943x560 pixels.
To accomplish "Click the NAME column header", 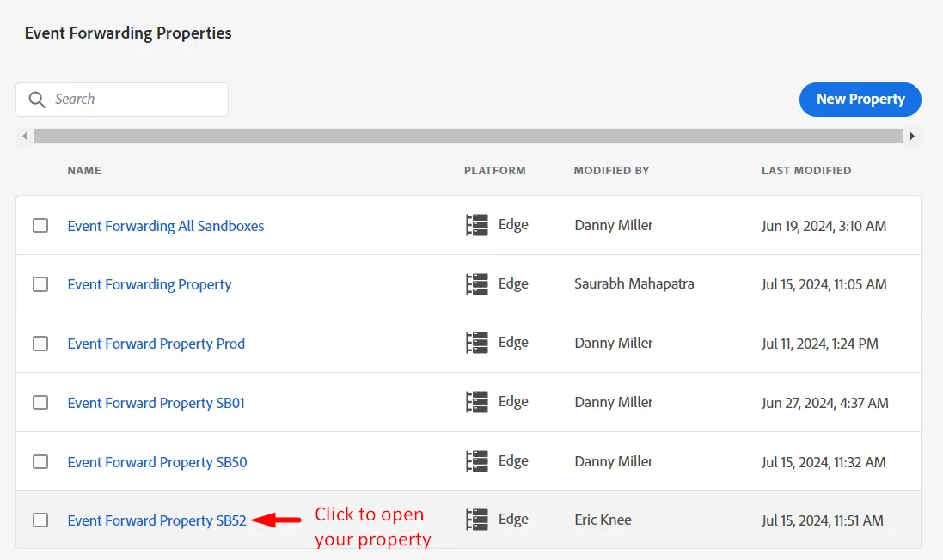I will click(84, 171).
